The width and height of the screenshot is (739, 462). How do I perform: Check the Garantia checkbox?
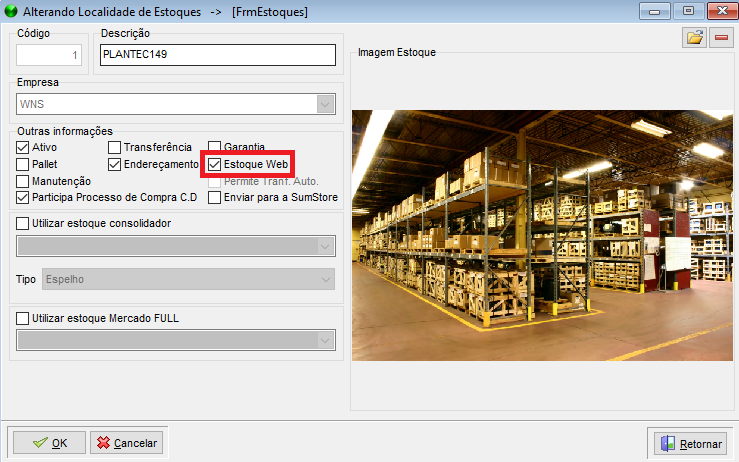pos(214,147)
